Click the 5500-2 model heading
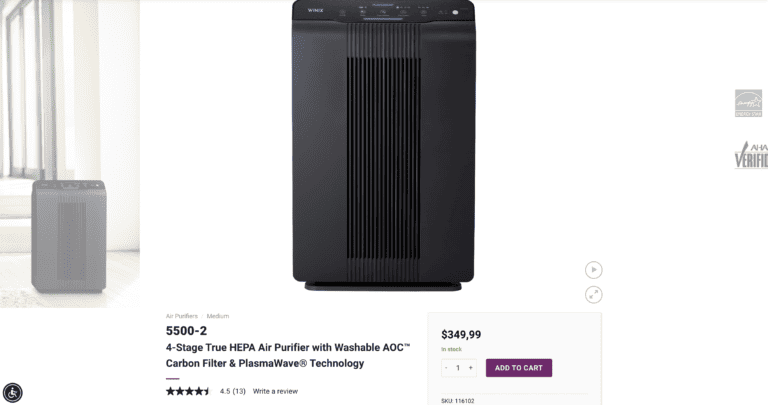 tap(187, 331)
